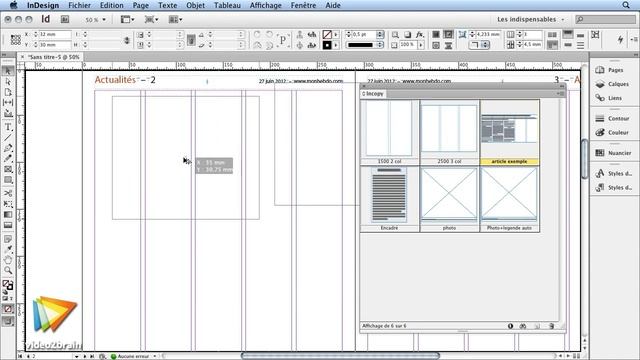Open the control panel flyout menu
The height and width of the screenshot is (360, 640).
634,39
